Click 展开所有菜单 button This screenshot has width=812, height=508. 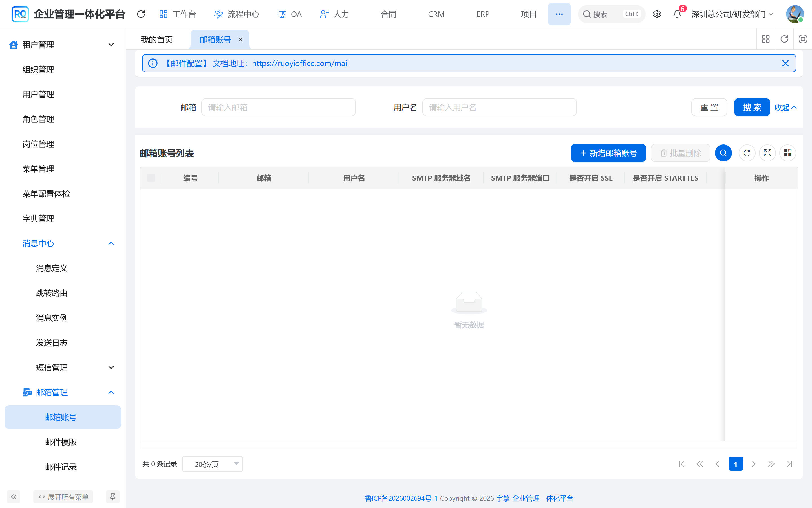pyautogui.click(x=63, y=497)
